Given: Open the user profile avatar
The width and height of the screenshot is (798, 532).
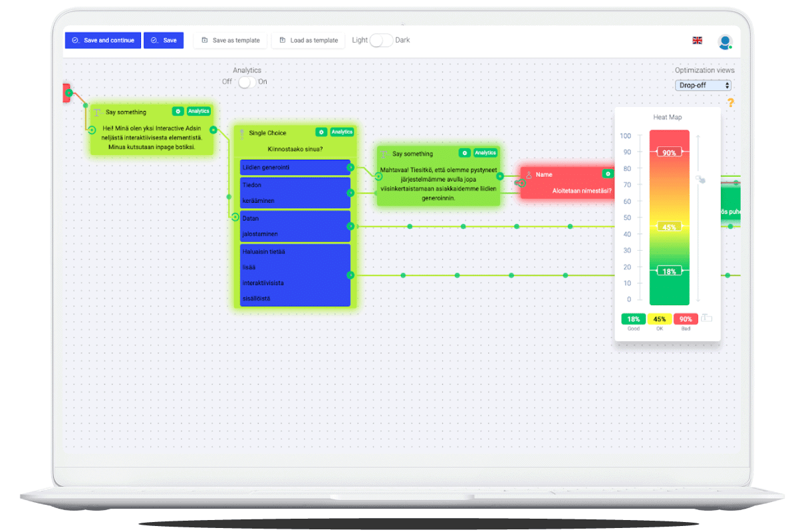Looking at the screenshot, I should pyautogui.click(x=725, y=41).
